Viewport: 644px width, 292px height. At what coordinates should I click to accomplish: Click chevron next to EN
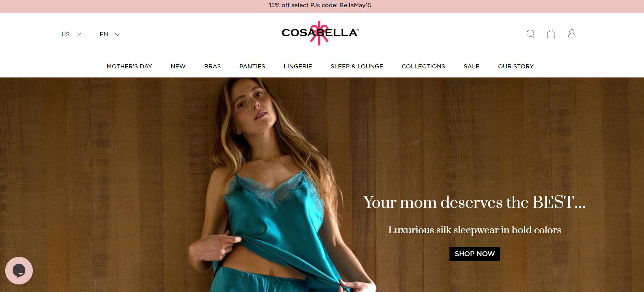(117, 34)
